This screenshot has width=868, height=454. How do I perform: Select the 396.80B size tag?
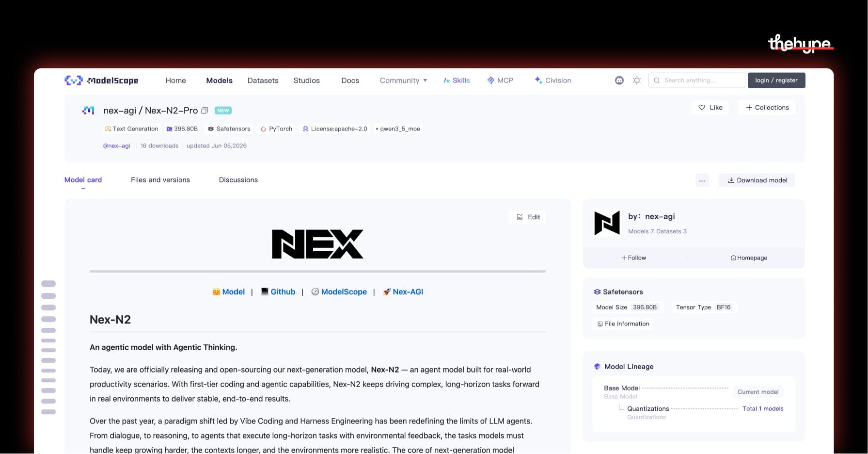pos(182,129)
